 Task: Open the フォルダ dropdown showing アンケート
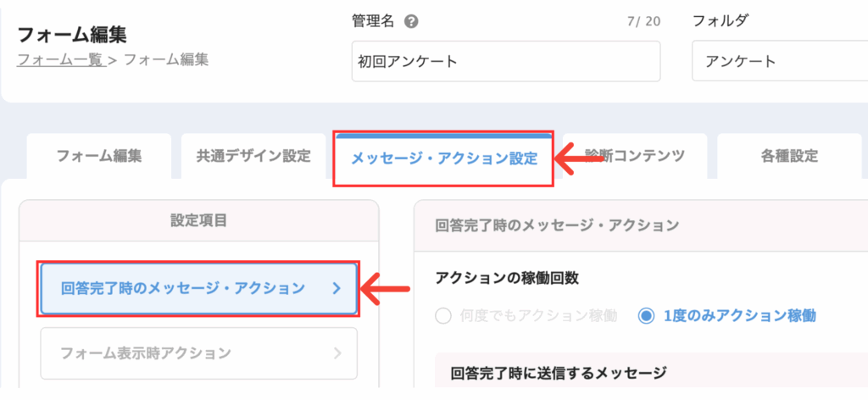coord(780,61)
